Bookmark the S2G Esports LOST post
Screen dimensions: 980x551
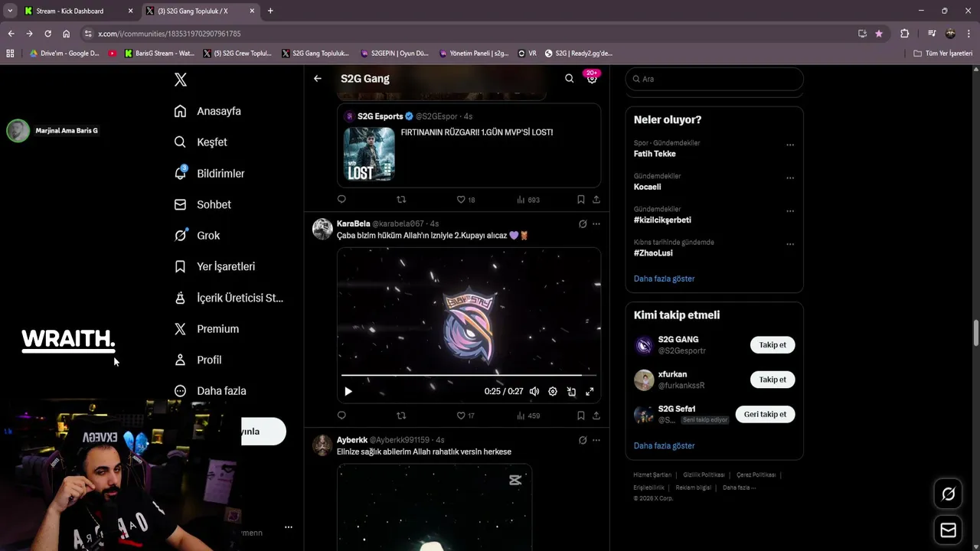coord(580,199)
